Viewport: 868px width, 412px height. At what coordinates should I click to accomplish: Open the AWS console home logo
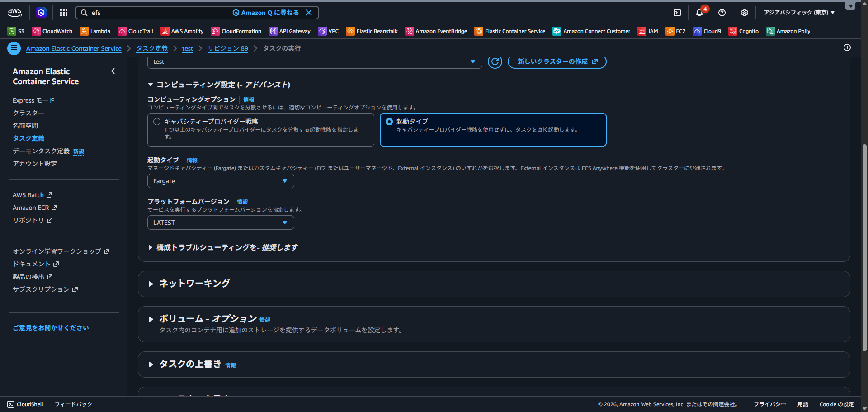[14, 13]
